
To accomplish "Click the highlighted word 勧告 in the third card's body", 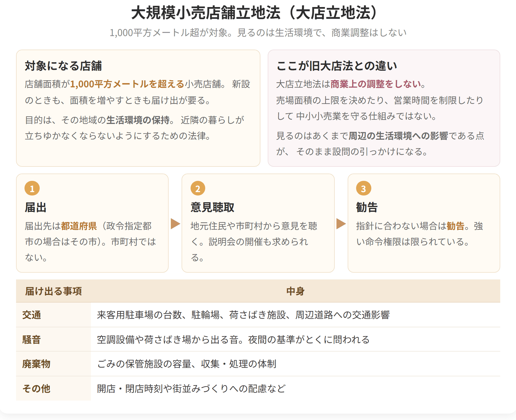I will [x=455, y=226].
